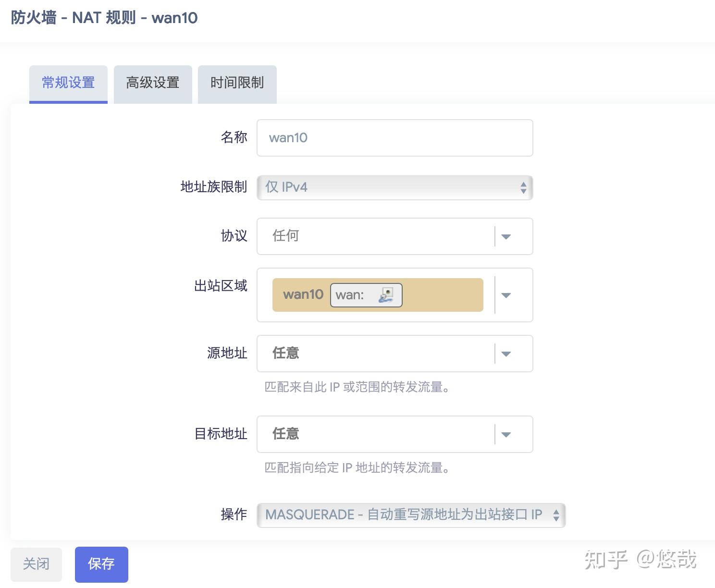
Task: Open the 源地址 dropdown arrow
Action: (x=506, y=354)
